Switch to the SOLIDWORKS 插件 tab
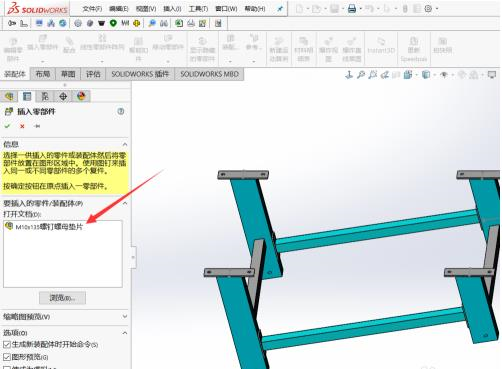The image size is (502, 369). click(140, 74)
